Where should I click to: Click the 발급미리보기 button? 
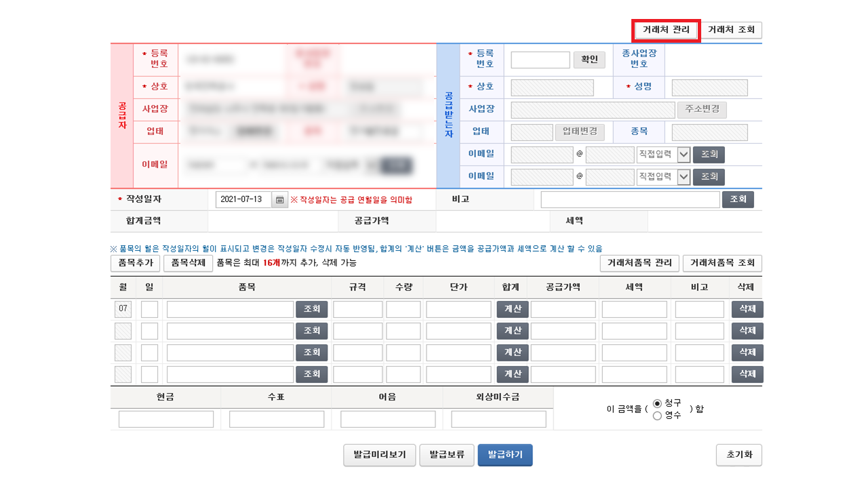379,455
